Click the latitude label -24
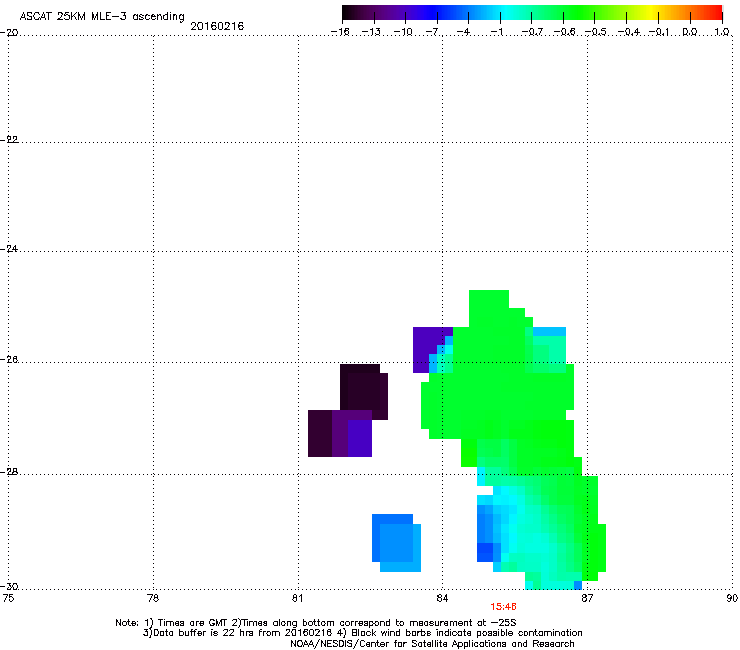Viewport: 740px width, 650px height. 9,248
